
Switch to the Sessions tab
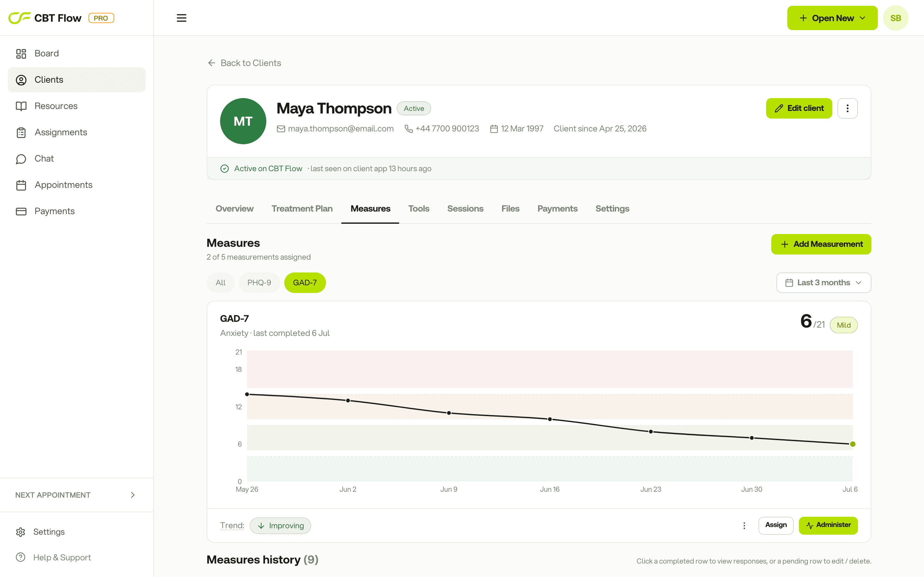pos(465,209)
